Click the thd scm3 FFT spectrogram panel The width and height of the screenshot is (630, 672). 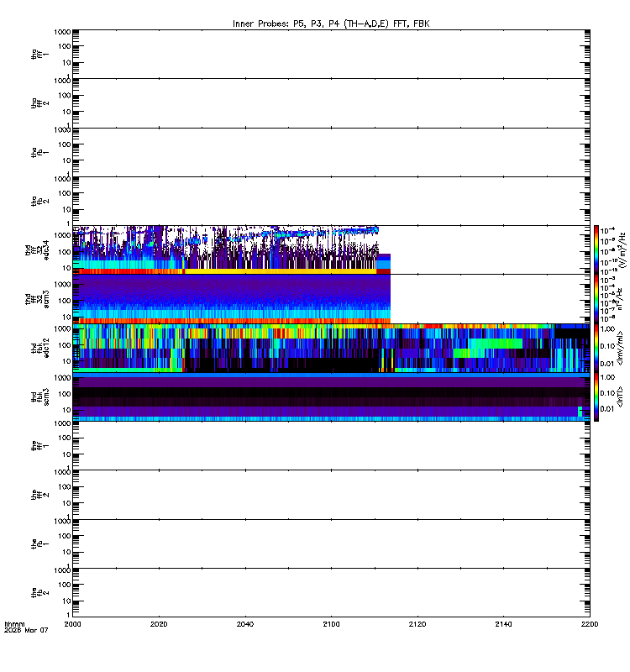(331, 299)
